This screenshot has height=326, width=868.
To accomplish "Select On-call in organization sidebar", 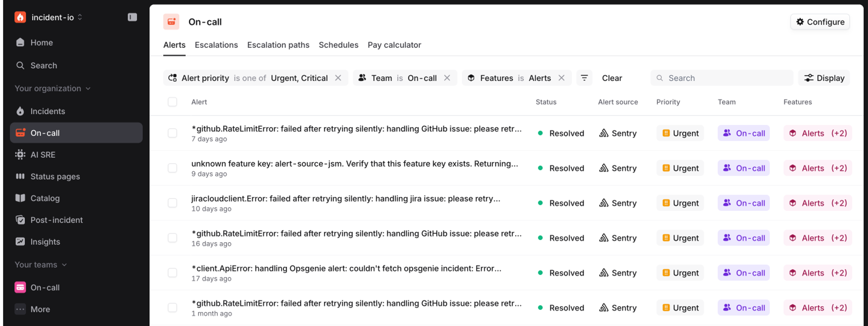I will tap(76, 133).
